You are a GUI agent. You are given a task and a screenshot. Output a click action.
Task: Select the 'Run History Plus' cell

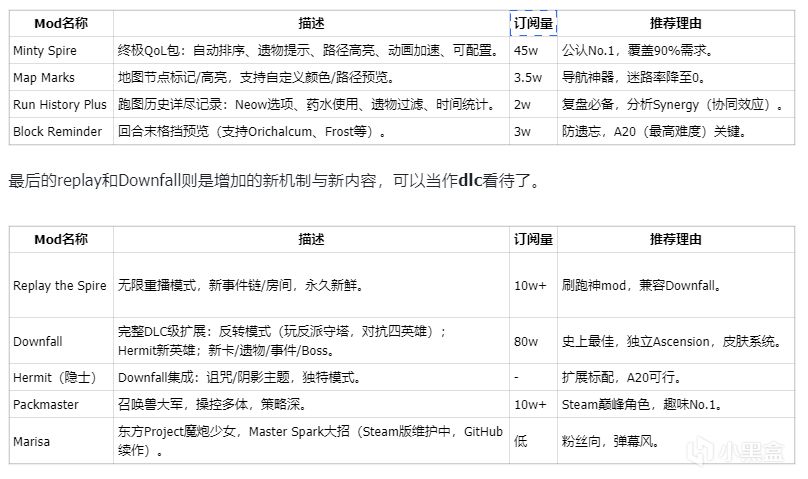[x=61, y=105]
